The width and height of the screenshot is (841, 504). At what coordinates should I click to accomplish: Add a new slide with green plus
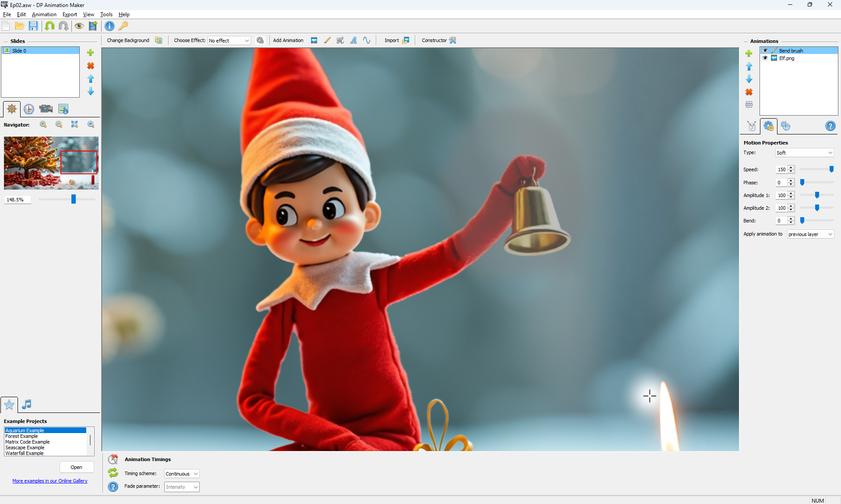pyautogui.click(x=91, y=53)
